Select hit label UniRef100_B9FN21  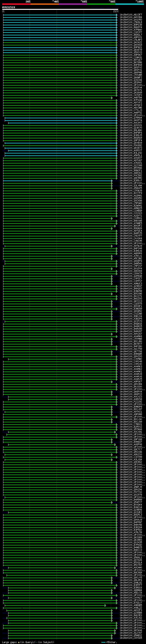point(131,47)
